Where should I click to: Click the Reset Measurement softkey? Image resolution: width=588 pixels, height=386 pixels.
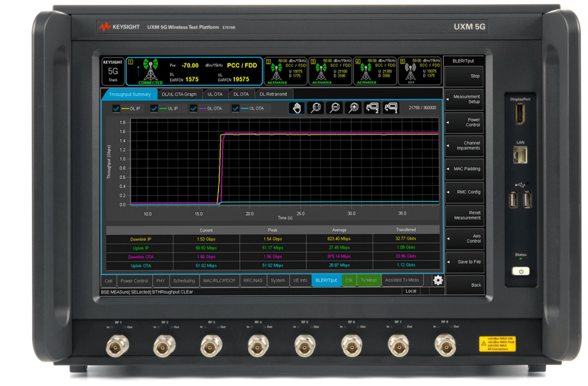pos(464,215)
